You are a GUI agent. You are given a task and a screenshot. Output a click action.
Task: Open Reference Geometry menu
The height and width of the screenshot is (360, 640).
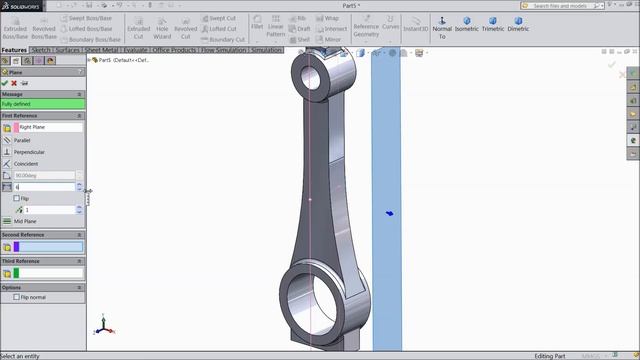[x=366, y=26]
